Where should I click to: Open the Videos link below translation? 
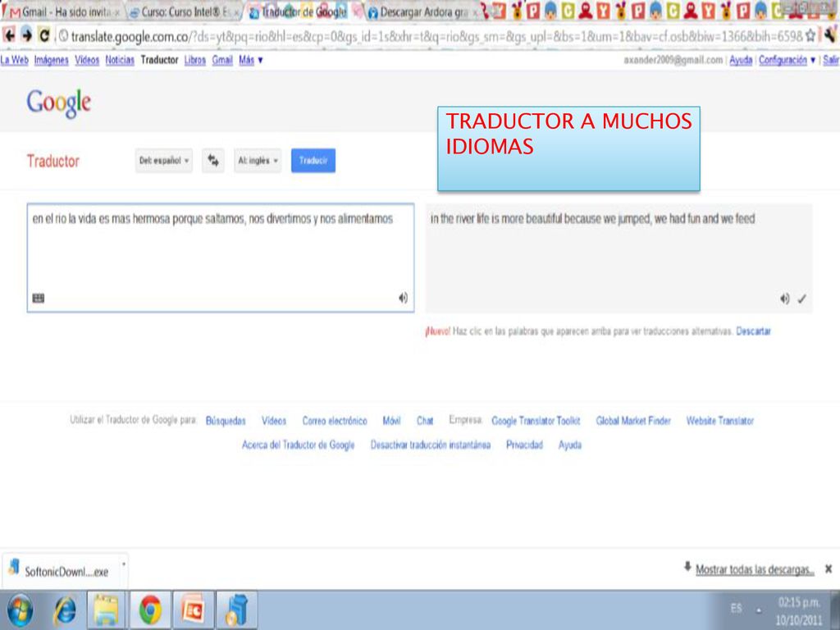click(x=274, y=421)
